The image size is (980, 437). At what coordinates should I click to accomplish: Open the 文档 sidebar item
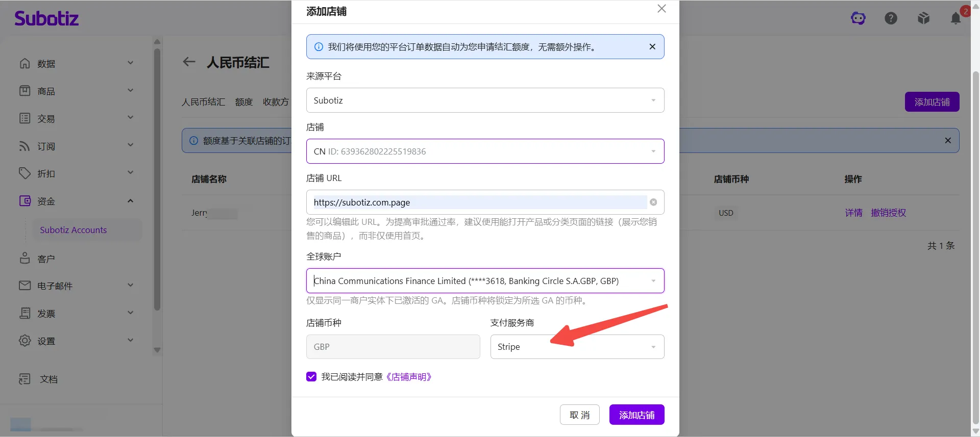(48, 379)
